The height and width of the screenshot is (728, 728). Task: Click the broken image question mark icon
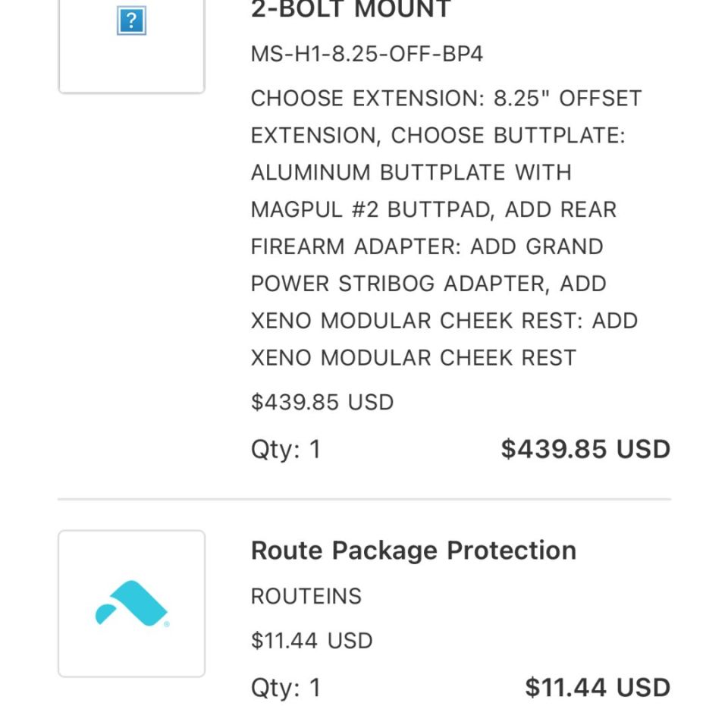(131, 21)
